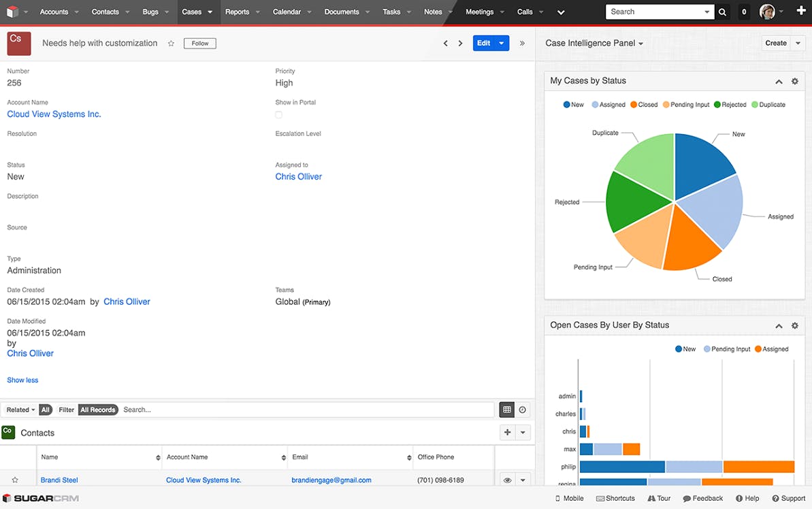Open the Reports menu in navbar
812x509 pixels.
coord(238,12)
